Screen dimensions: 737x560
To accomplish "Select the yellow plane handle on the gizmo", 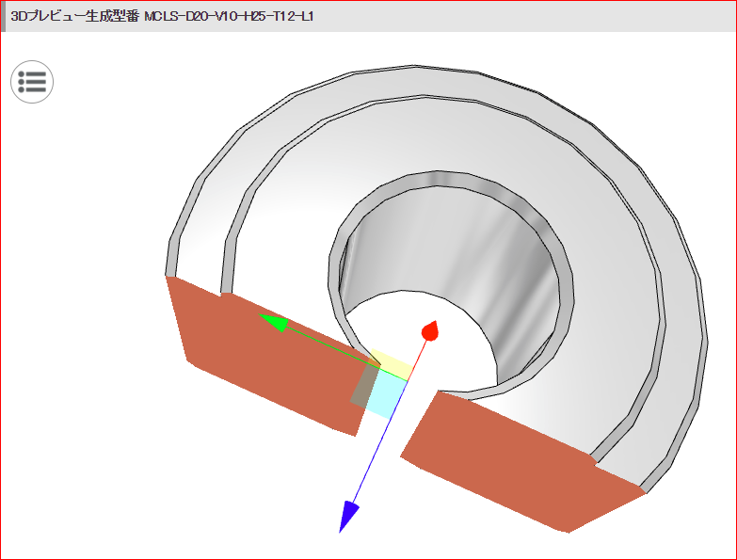I will tap(393, 365).
